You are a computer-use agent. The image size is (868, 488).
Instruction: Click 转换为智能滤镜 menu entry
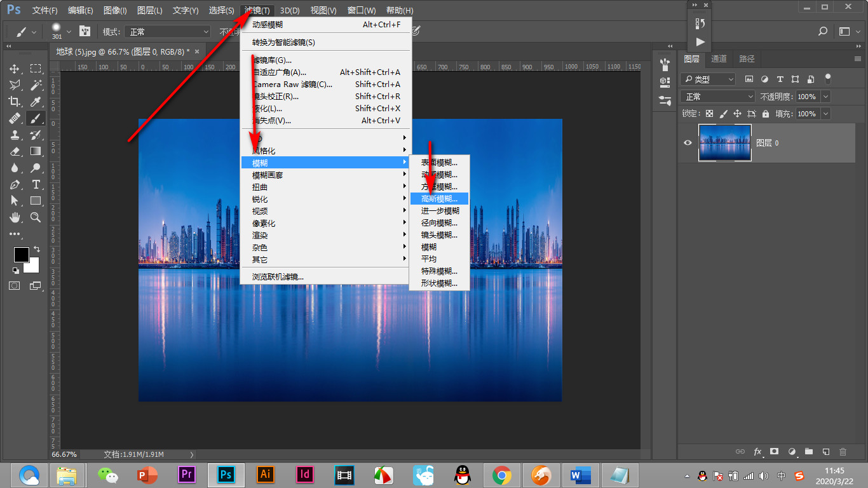283,43
